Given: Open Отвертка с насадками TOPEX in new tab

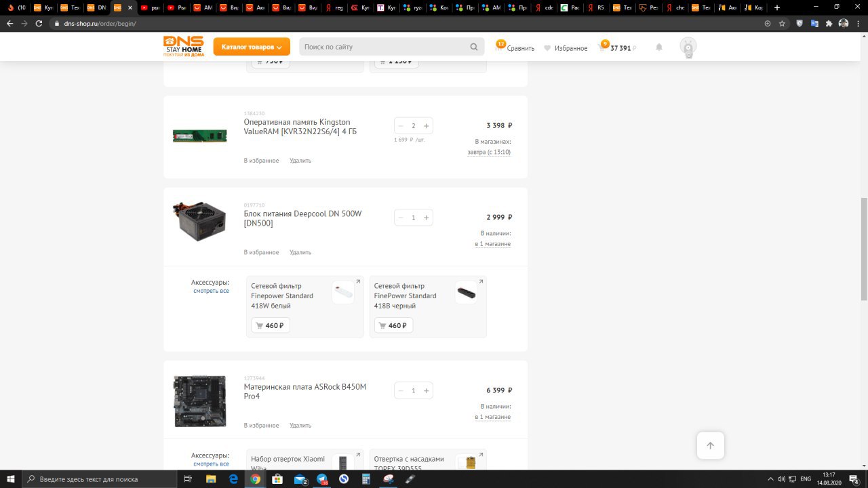Looking at the screenshot, I should point(481,455).
